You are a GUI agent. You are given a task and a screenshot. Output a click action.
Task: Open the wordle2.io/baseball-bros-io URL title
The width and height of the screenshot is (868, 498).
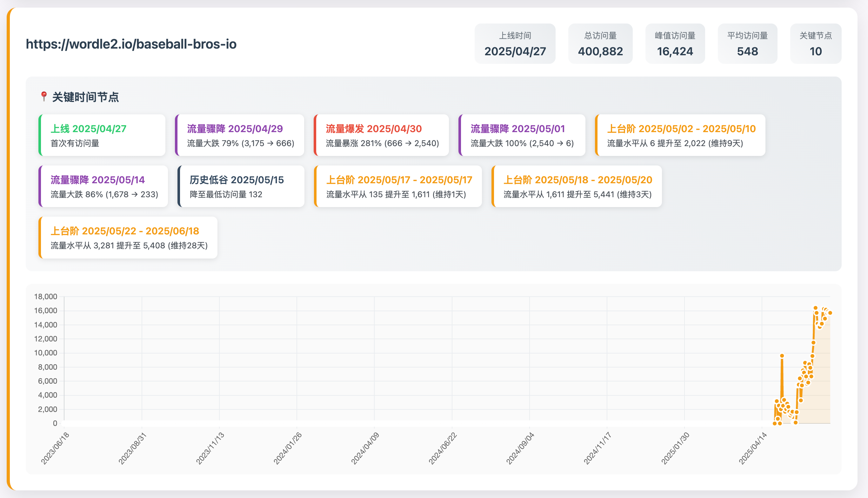131,44
